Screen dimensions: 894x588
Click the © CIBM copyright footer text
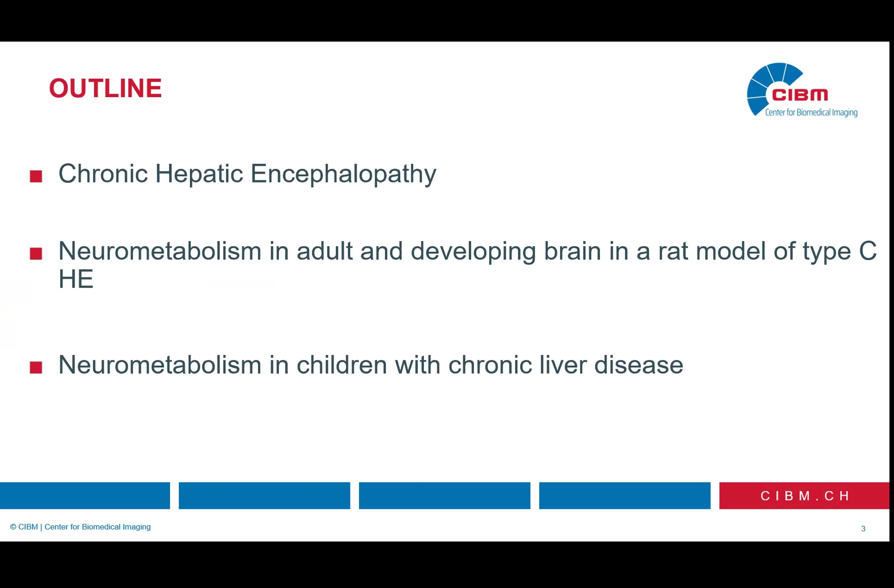80,527
